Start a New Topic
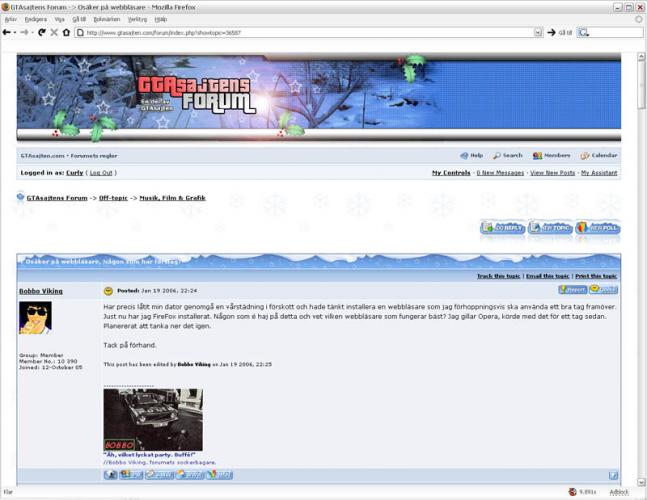Image resolution: width=647 pixels, height=500 pixels. pyautogui.click(x=550, y=228)
